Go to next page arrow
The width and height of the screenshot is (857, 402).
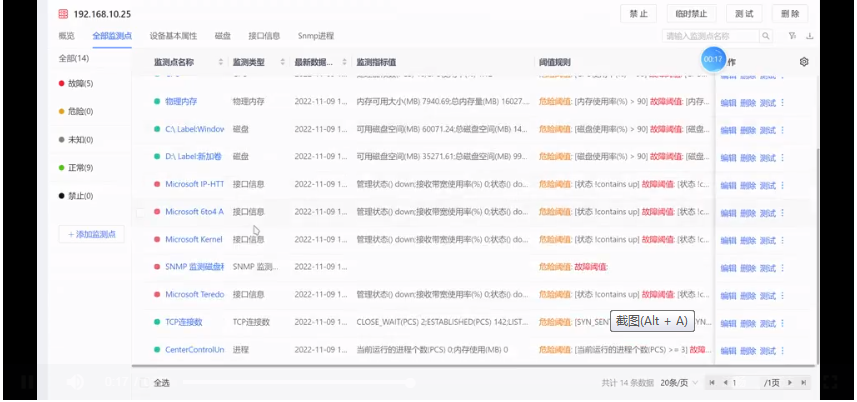(789, 383)
